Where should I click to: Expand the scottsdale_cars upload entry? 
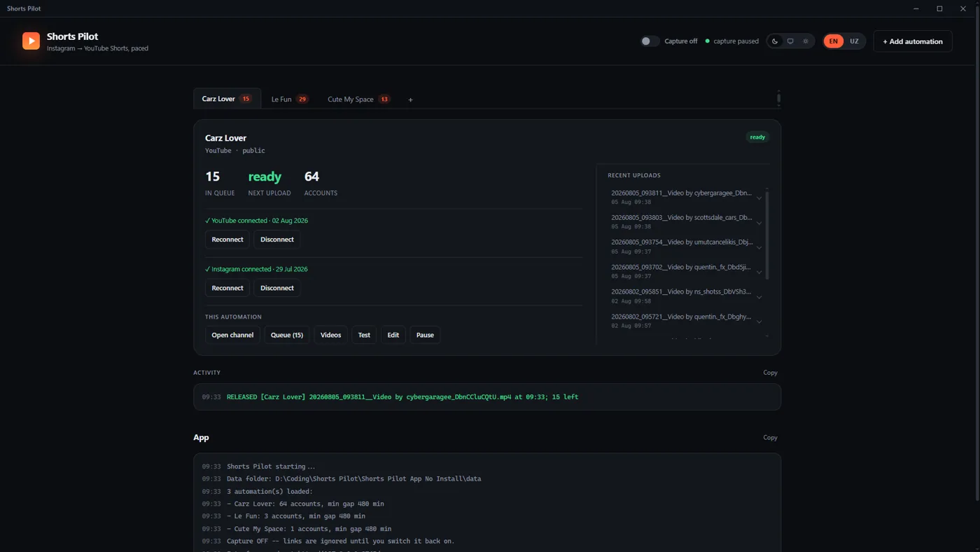[759, 222]
